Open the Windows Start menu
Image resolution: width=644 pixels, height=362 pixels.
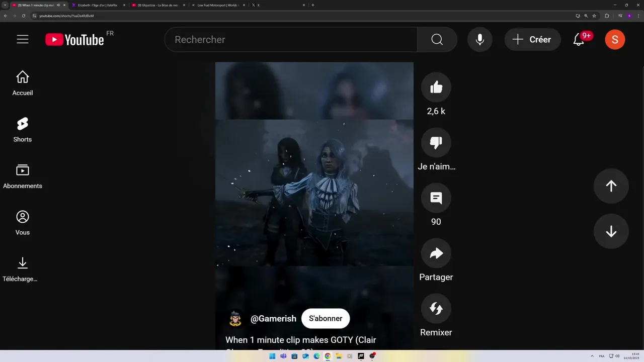pyautogui.click(x=272, y=356)
